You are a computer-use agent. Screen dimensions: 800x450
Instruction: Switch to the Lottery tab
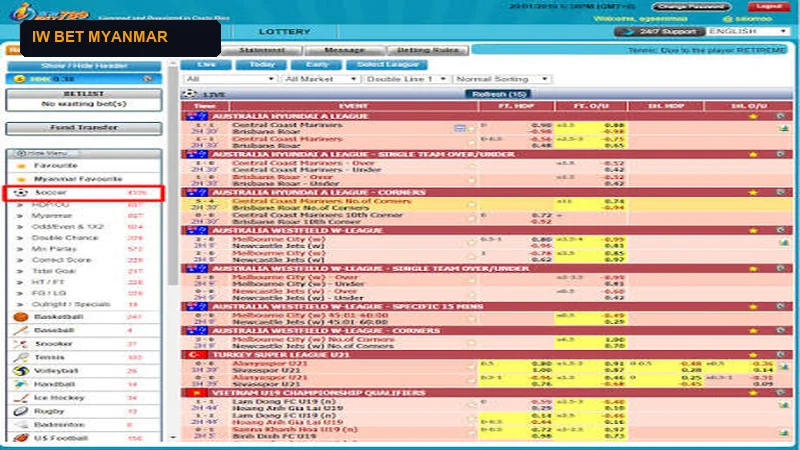284,32
